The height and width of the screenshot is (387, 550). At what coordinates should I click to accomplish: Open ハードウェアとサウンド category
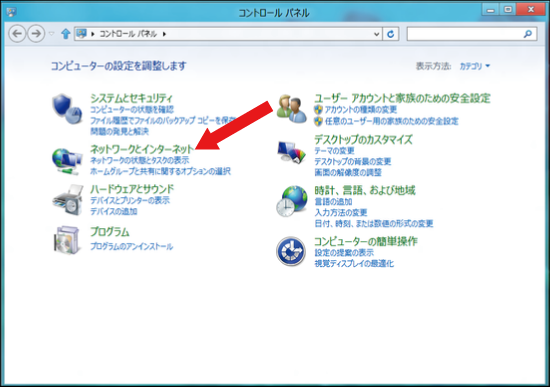[x=132, y=189]
